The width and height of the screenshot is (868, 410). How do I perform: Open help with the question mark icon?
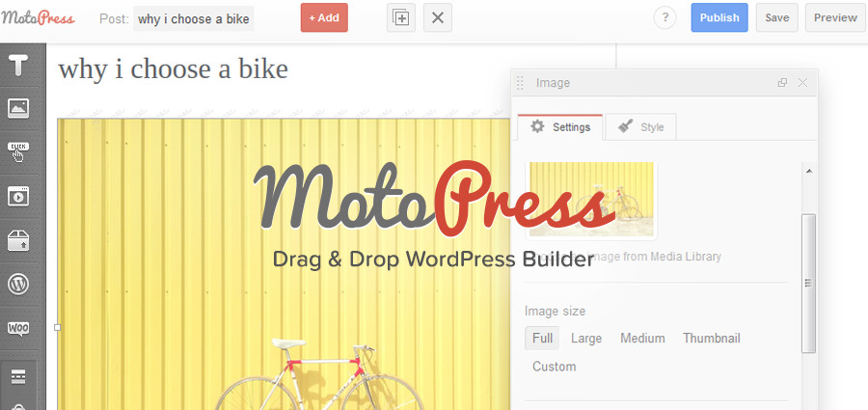tap(665, 17)
